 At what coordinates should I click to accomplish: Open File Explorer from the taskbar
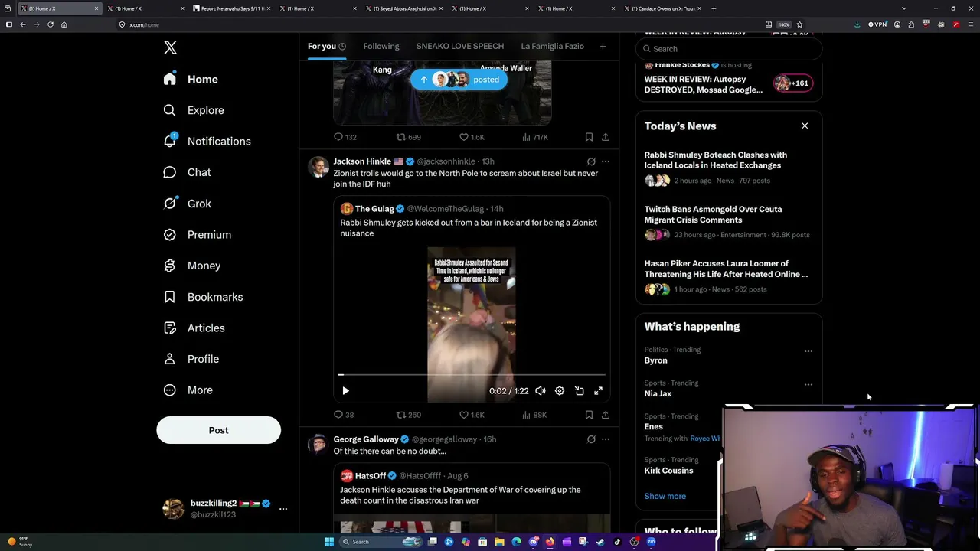(499, 542)
